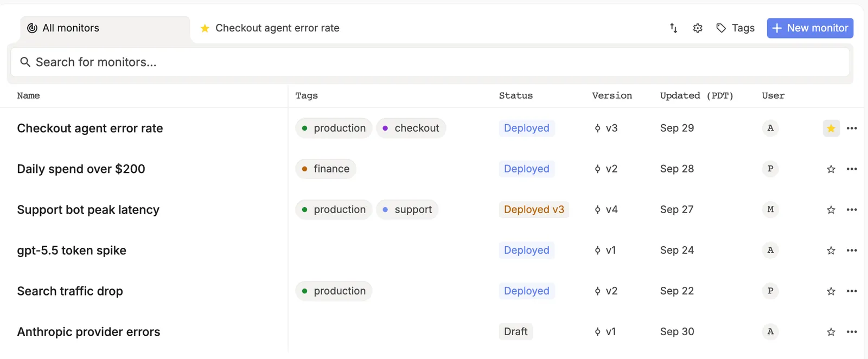Click the finance tag chip

pyautogui.click(x=325, y=169)
